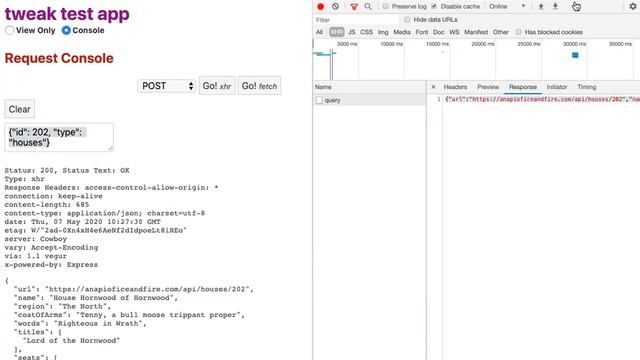
Task: Click the Clear button
Action: tap(20, 109)
